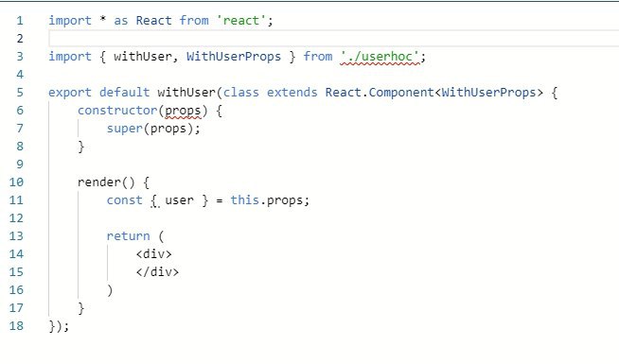Click the class keyword on line 5
Image resolution: width=619 pixels, height=364 pixels.
[241, 93]
